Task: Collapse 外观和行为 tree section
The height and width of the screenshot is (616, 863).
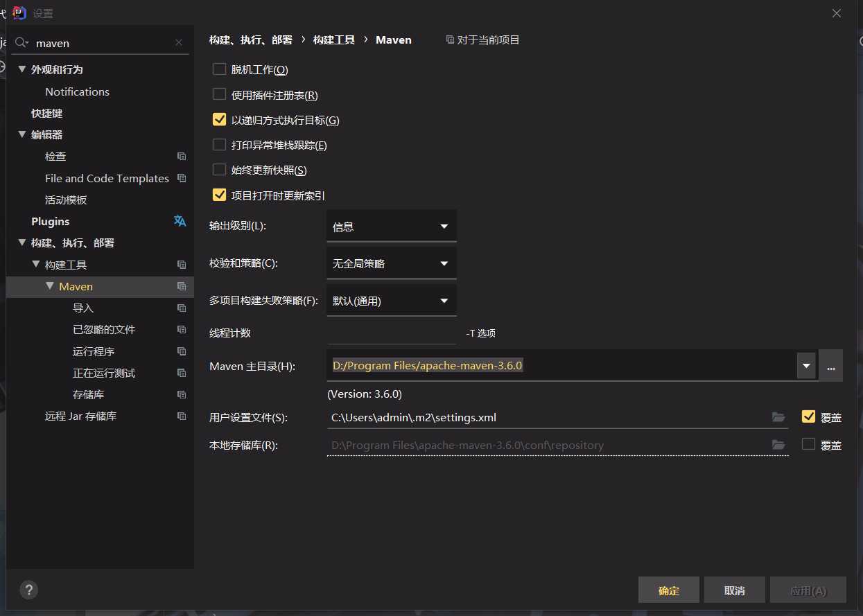Action: click(22, 69)
